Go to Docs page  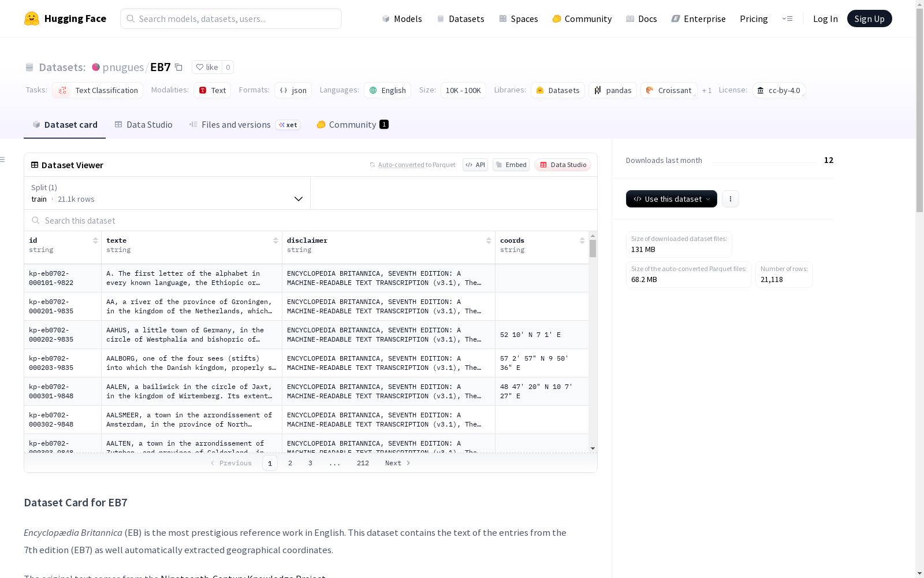(642, 18)
